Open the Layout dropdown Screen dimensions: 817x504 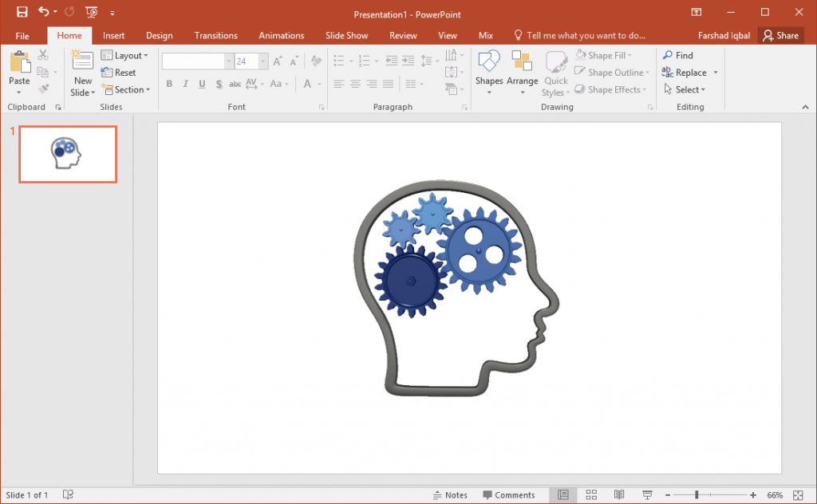click(x=125, y=55)
